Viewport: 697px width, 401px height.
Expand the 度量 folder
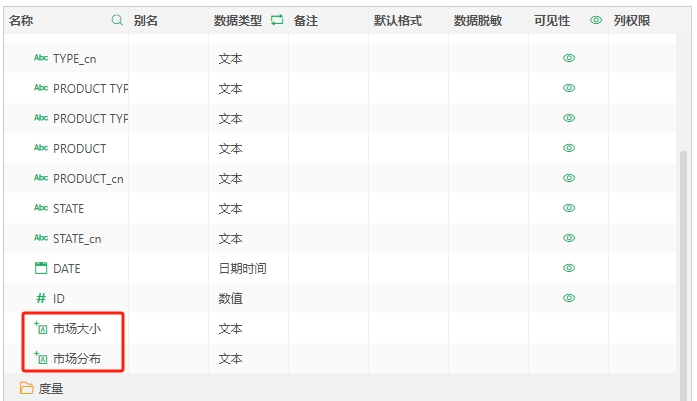click(x=27, y=388)
